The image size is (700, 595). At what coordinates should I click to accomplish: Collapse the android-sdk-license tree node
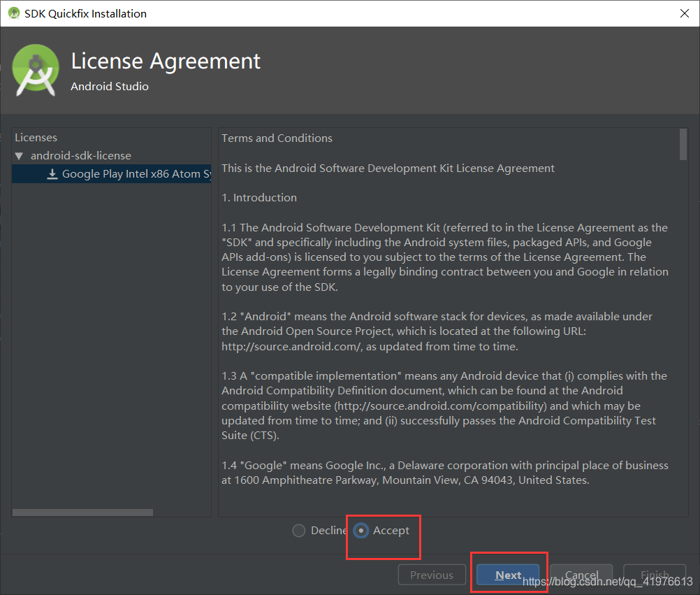19,156
